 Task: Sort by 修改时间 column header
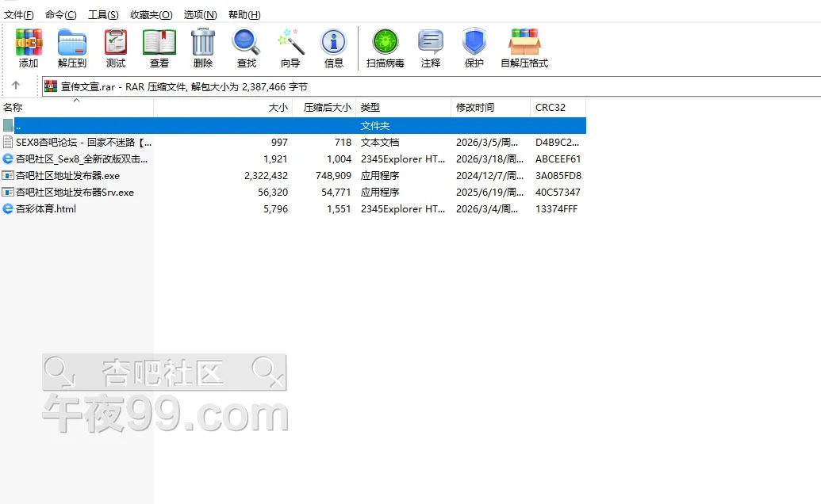coord(475,108)
